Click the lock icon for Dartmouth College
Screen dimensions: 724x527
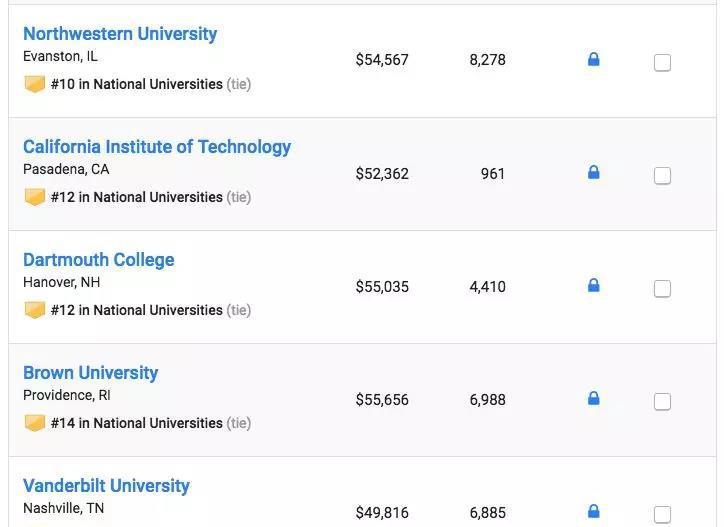coord(593,286)
